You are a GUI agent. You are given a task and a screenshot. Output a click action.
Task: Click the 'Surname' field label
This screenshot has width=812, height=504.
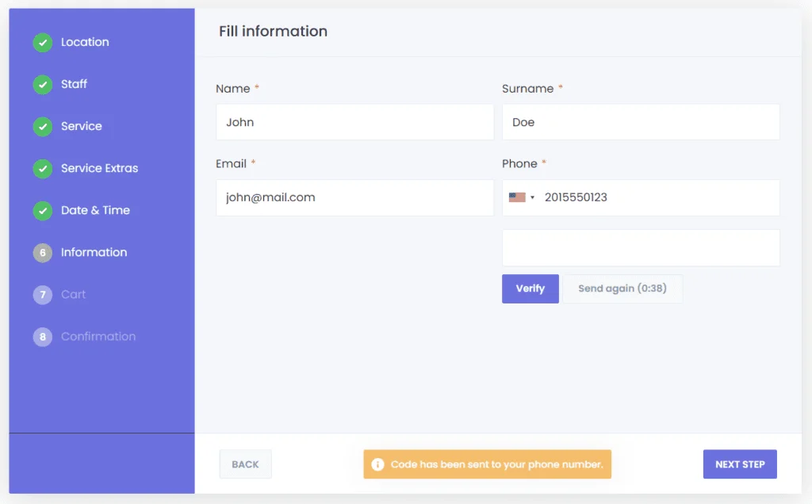point(527,89)
